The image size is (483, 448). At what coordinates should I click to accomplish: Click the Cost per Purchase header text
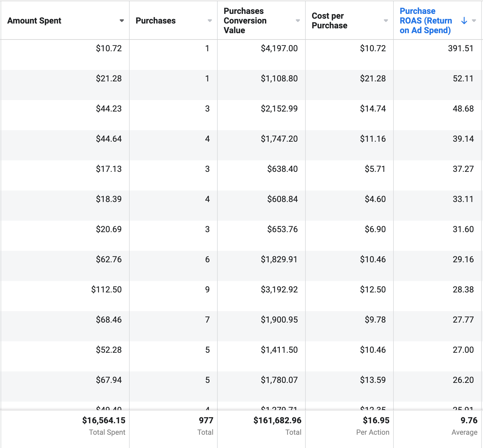[x=329, y=21]
